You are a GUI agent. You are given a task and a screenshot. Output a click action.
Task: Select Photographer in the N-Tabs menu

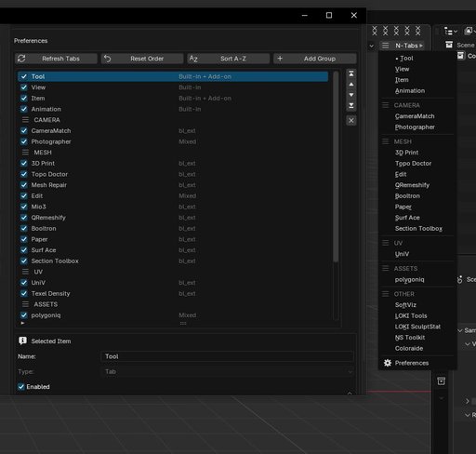[415, 127]
